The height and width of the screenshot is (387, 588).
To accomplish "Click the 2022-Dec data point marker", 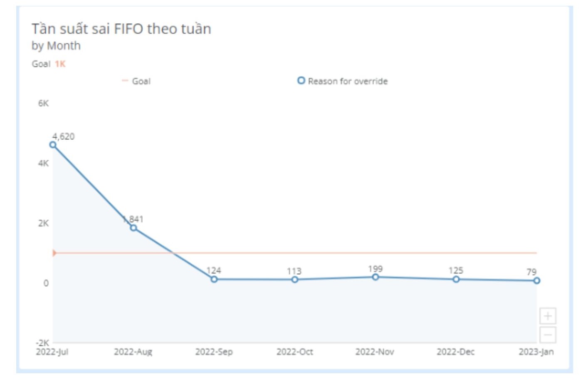I will [456, 279].
